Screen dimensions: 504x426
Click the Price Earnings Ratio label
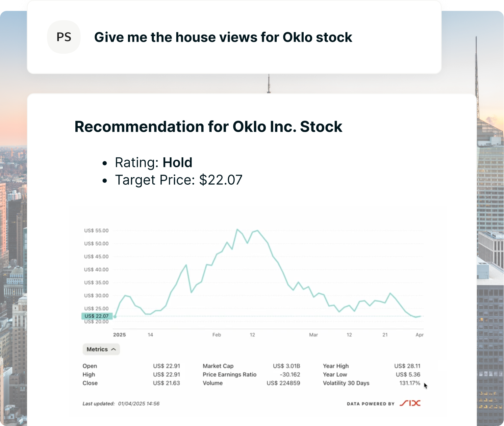coord(229,375)
